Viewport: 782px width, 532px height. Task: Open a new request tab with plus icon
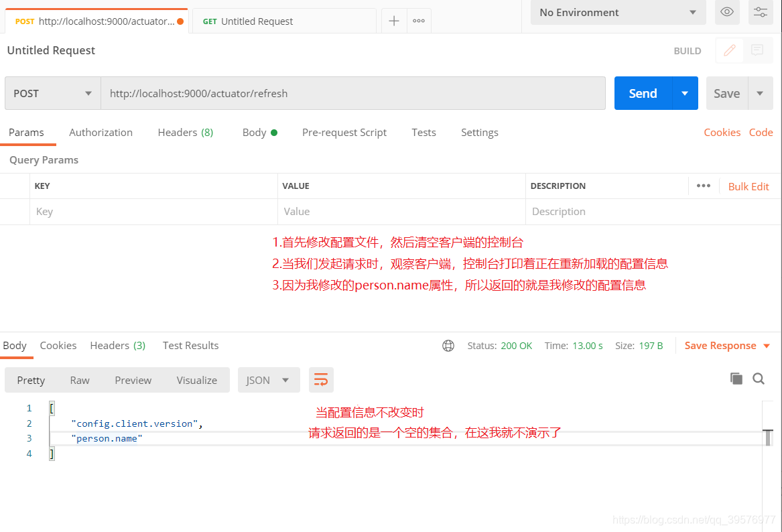[394, 21]
